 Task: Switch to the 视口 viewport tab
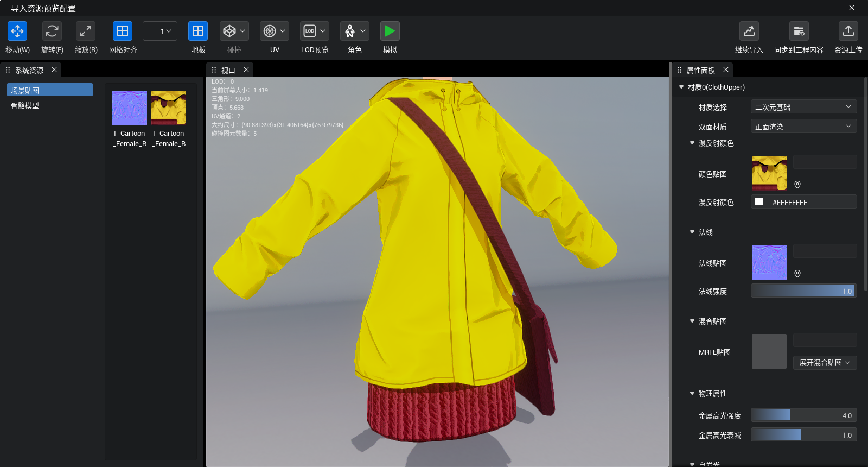click(228, 70)
